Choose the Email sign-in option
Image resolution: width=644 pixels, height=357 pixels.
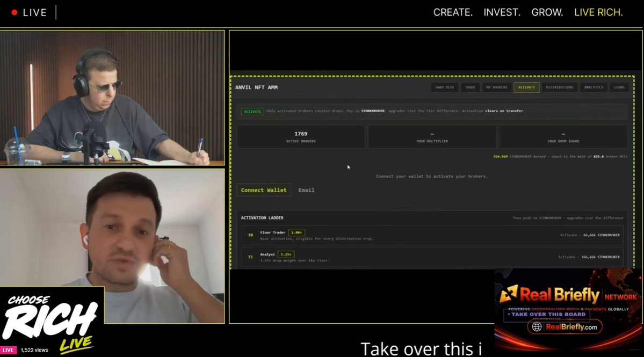(x=306, y=190)
